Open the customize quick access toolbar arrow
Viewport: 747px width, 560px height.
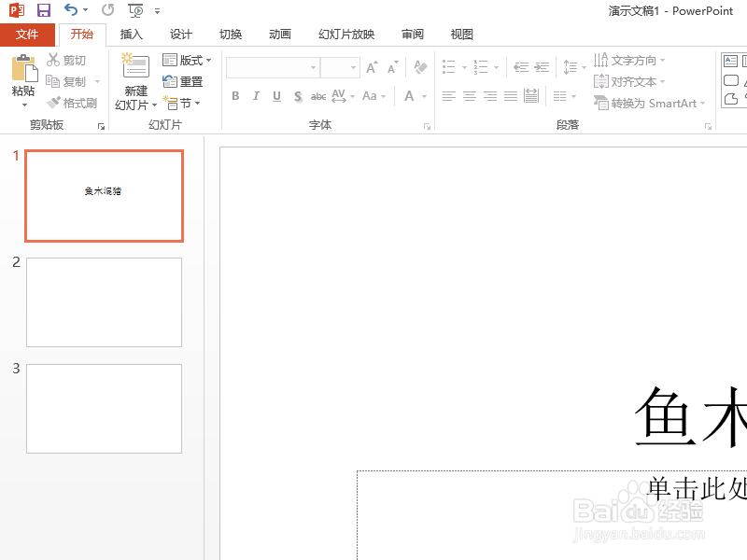click(157, 11)
